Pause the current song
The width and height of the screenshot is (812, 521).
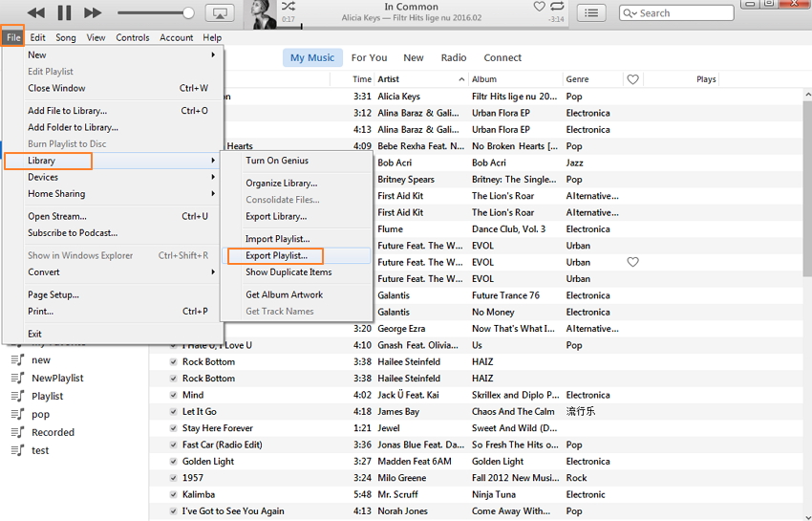[65, 12]
